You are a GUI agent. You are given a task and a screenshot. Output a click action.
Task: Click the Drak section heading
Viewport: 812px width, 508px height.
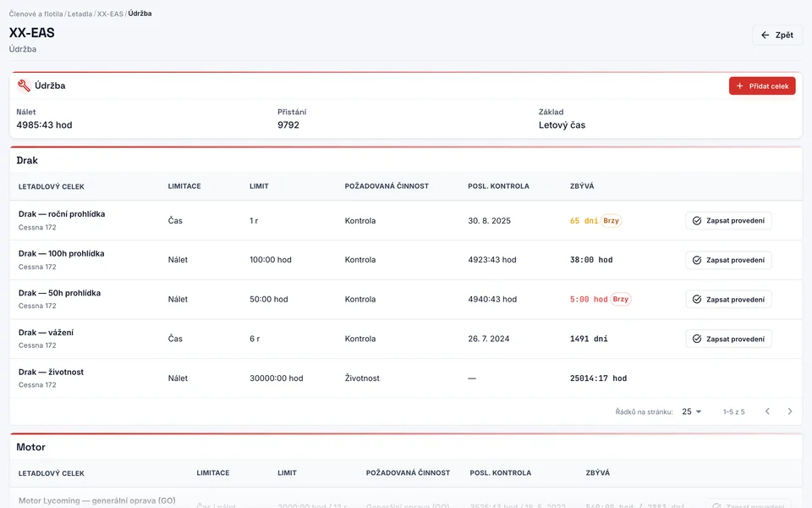point(27,160)
